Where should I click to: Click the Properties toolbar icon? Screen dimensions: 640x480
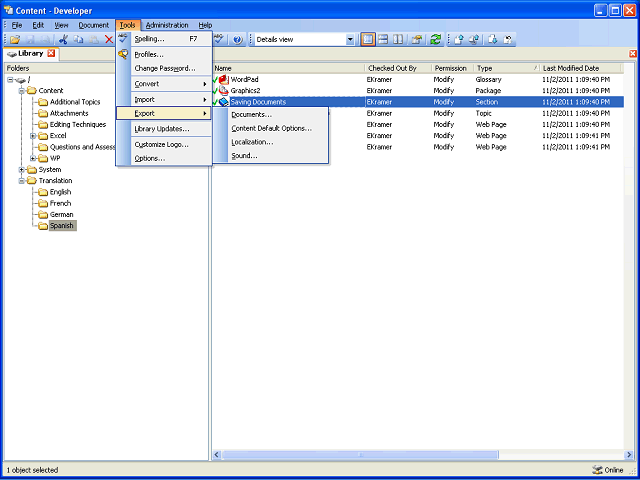[x=416, y=40]
